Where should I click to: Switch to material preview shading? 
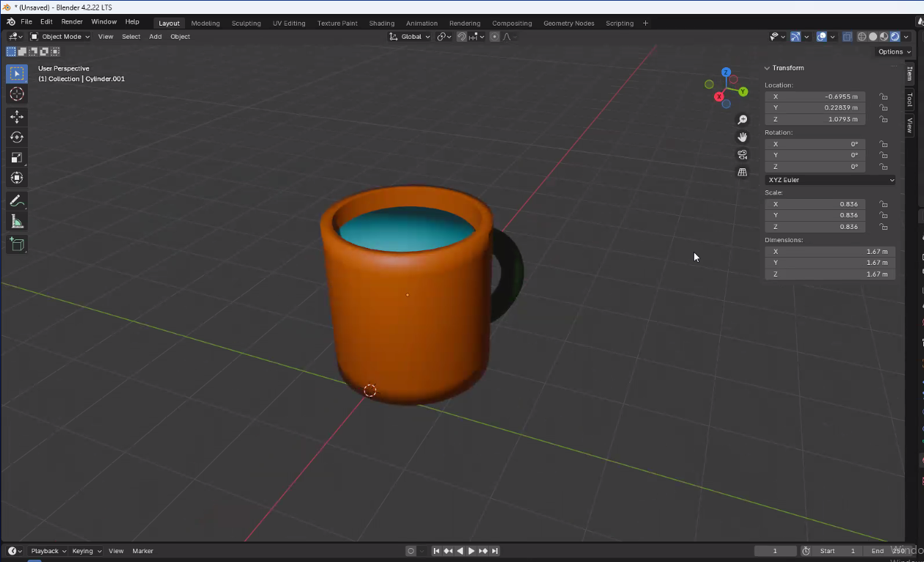pyautogui.click(x=884, y=37)
